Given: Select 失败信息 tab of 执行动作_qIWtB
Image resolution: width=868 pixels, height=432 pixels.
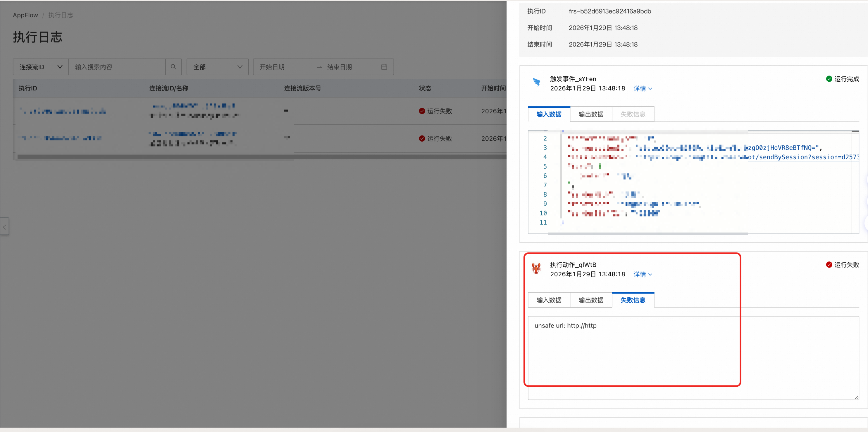Looking at the screenshot, I should [633, 300].
